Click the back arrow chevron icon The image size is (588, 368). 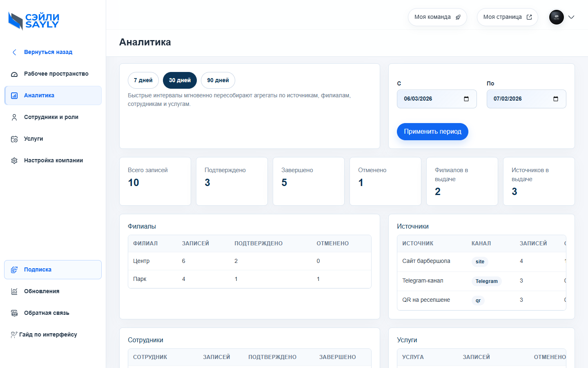14,52
